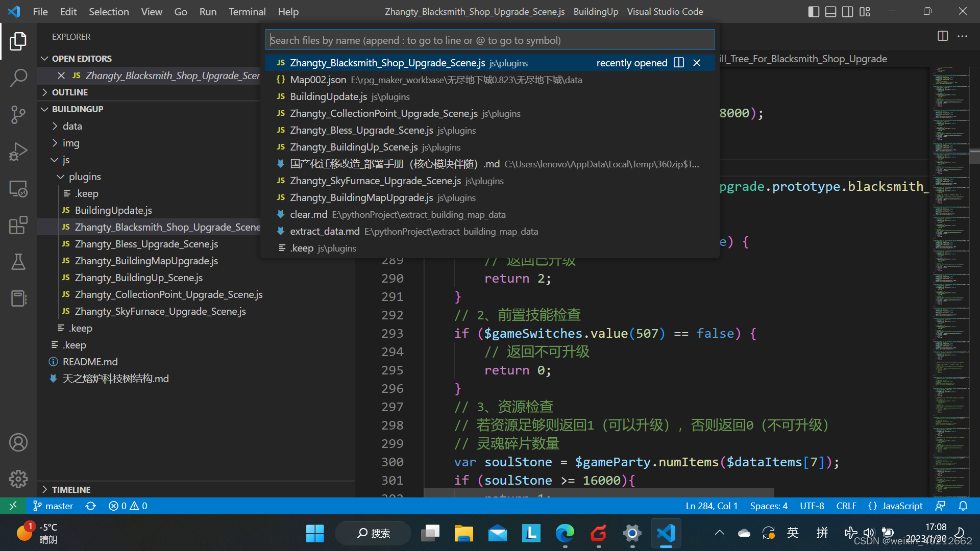Click the close button on quick-open dialog

click(697, 62)
